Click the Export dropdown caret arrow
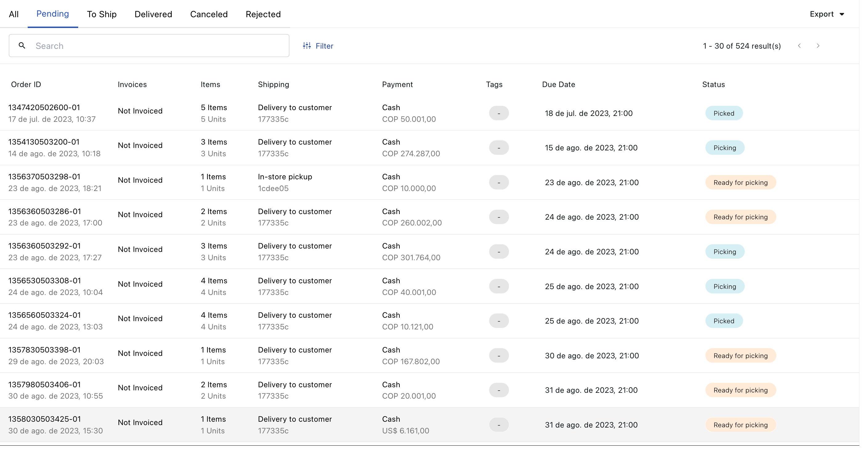This screenshot has height=450, width=868. pyautogui.click(x=842, y=14)
